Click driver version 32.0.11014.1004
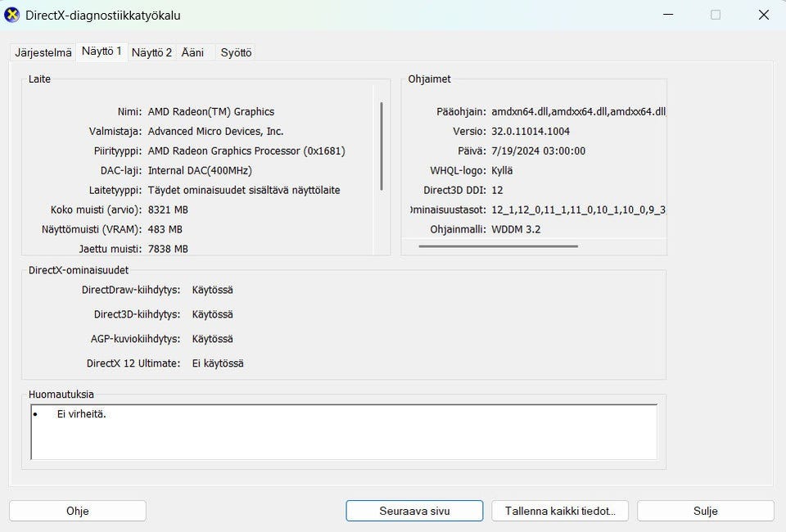The width and height of the screenshot is (786, 532). coord(531,131)
